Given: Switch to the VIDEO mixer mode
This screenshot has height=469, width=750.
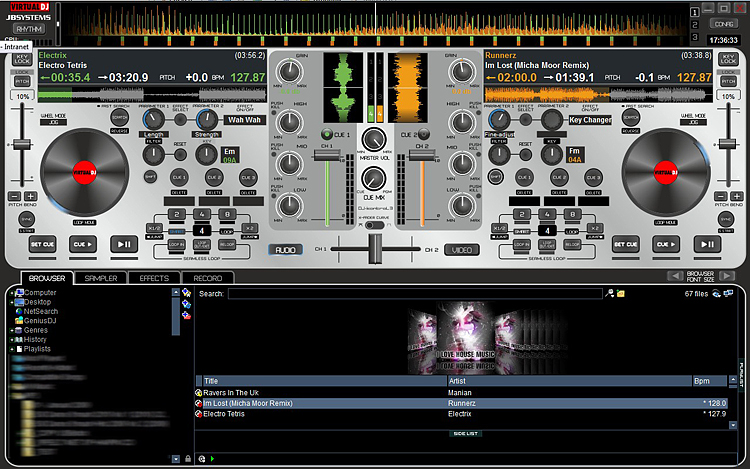Looking at the screenshot, I should point(462,250).
